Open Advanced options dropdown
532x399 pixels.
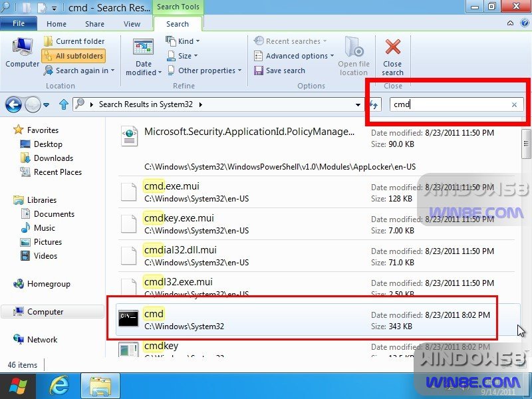294,56
